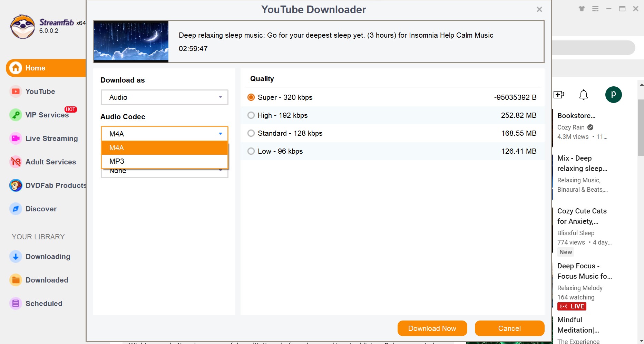
Task: Click the Cozy Rain channel name
Action: point(571,127)
